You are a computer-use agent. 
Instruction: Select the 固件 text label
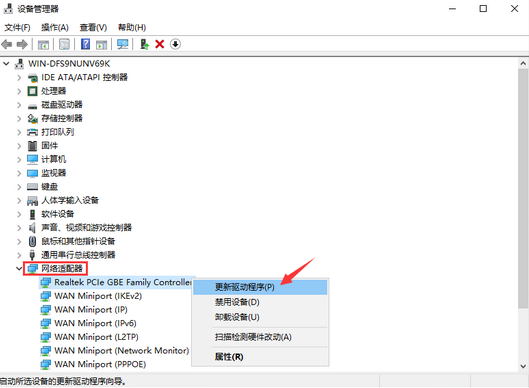50,146
